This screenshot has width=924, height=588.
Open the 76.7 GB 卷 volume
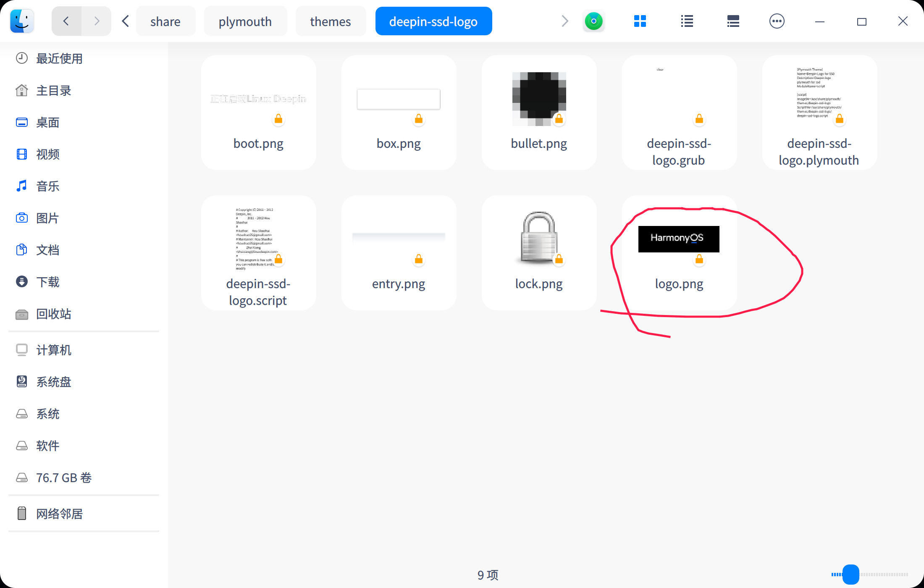(63, 478)
